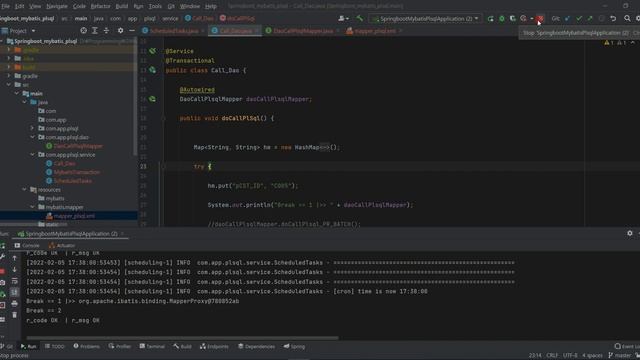640x360 pixels.
Task: Click the Select Opened File target icon
Action: pos(83,31)
